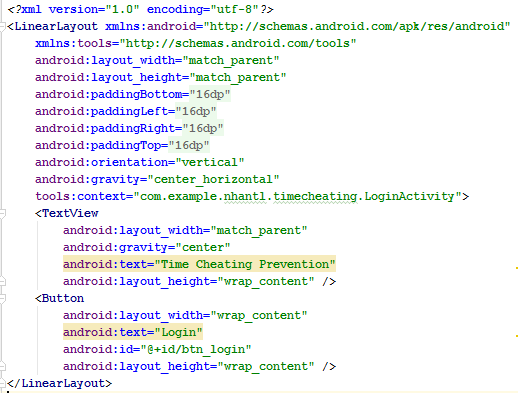
Task: Expand folded "16dp" value of paddingRight
Action: click(203, 128)
